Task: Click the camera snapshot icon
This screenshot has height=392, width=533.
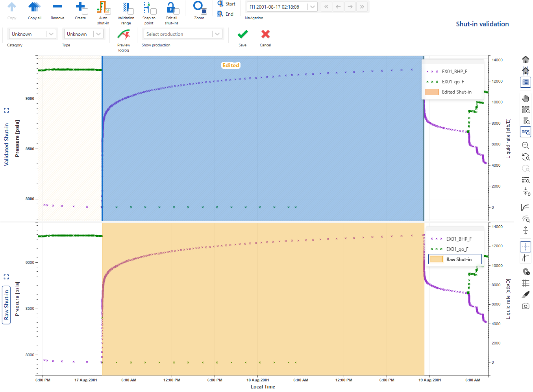Action: point(526,306)
